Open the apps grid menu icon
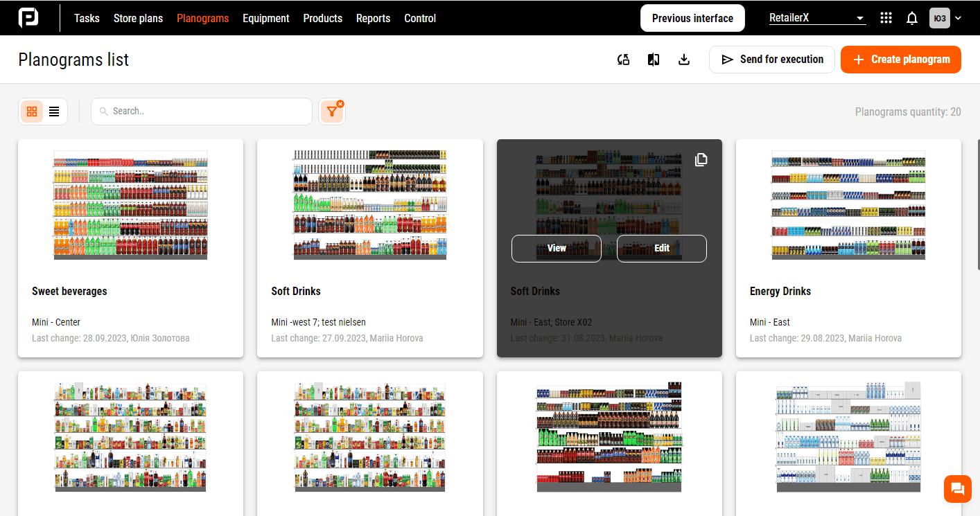Viewport: 980px width, 516px height. pos(886,18)
